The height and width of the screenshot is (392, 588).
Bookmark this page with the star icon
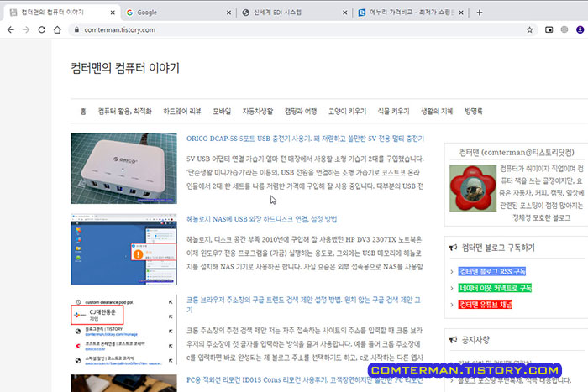point(529,29)
